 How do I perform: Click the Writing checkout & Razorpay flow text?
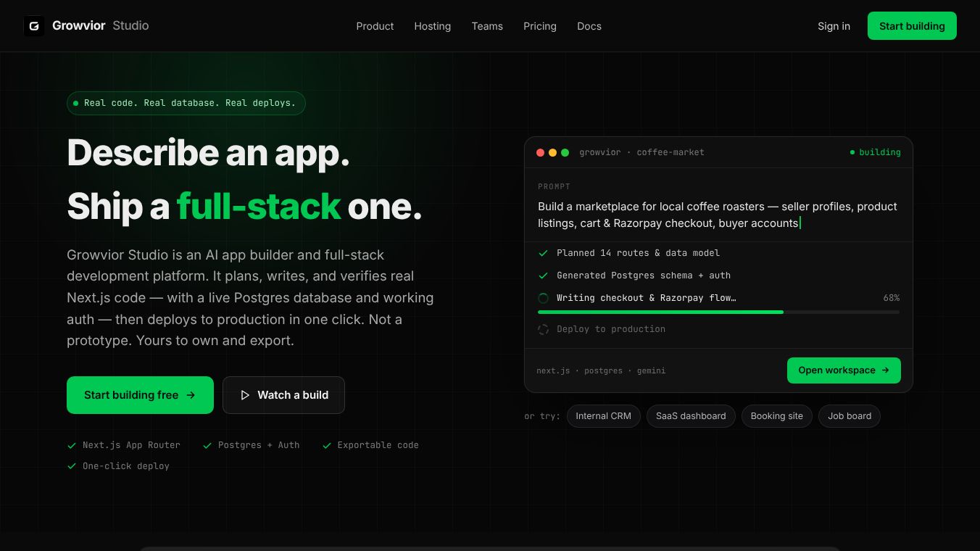647,298
